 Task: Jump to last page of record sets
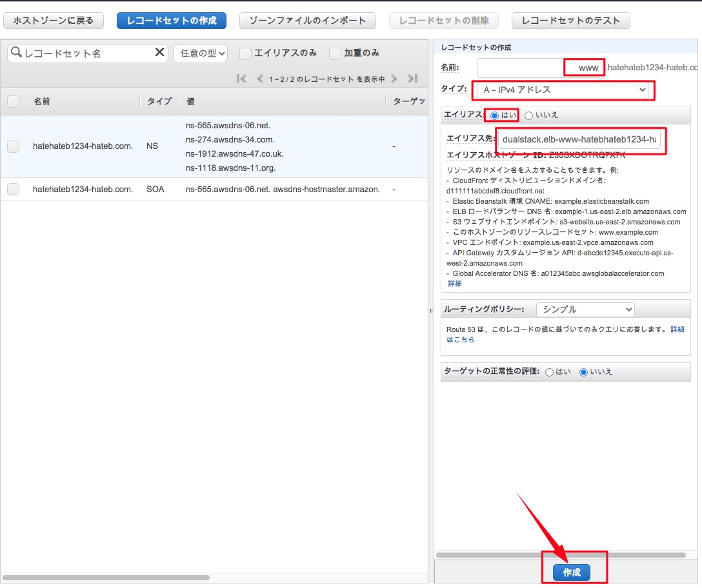point(413,79)
